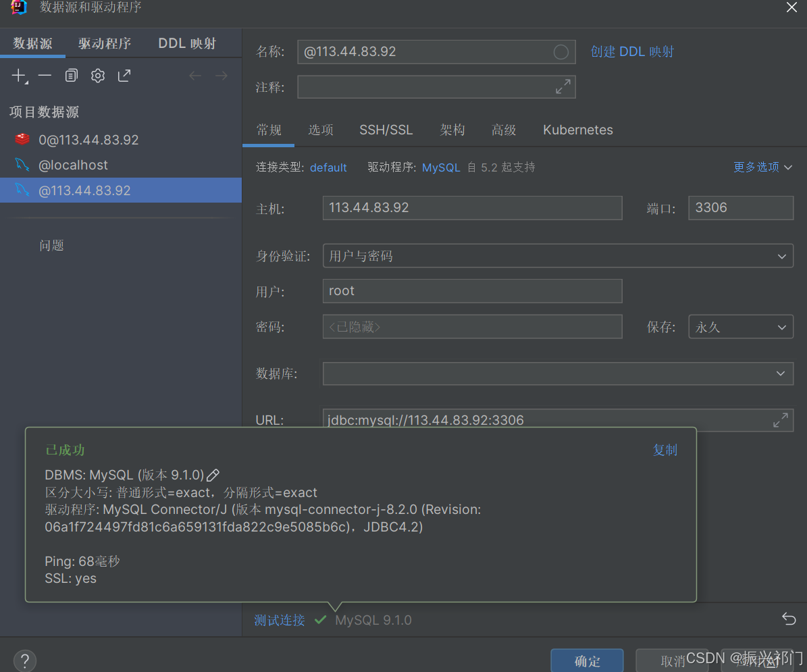
Task: Expand 更多选项 dropdown
Action: pos(762,167)
